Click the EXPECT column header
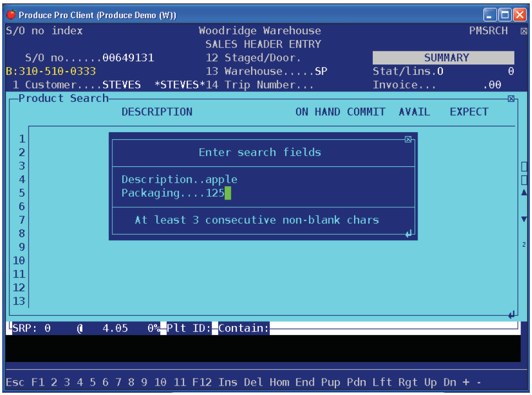Image resolution: width=532 pixels, height=395 pixels. (469, 112)
